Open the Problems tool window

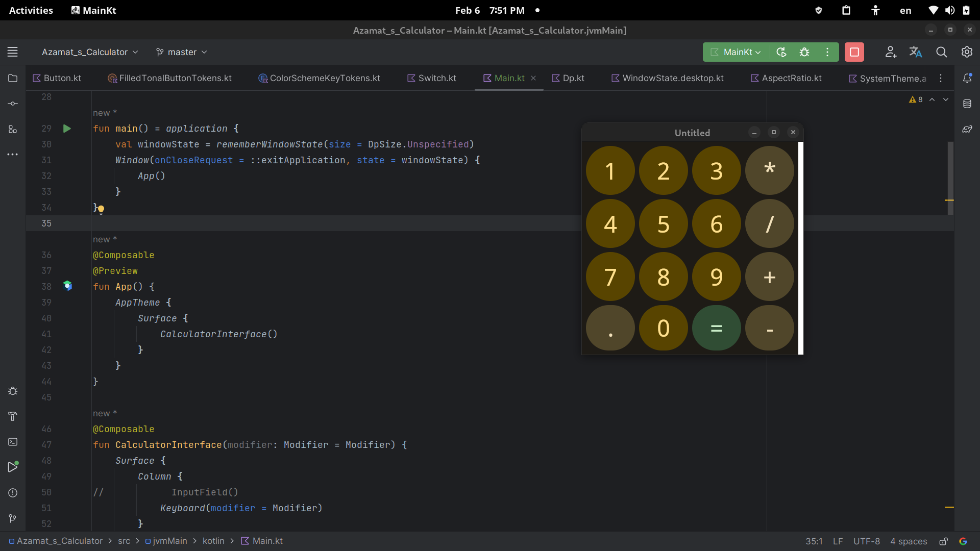pos(12,493)
